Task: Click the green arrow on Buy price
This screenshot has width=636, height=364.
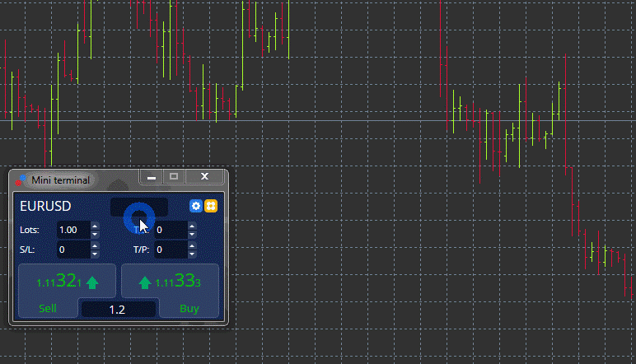Action: (145, 282)
